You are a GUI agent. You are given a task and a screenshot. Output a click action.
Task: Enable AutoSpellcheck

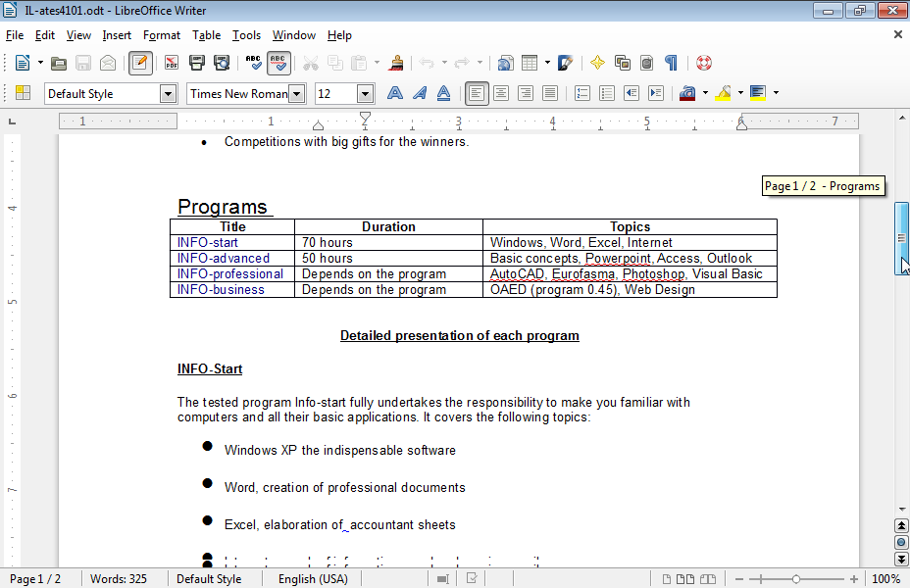(x=278, y=63)
